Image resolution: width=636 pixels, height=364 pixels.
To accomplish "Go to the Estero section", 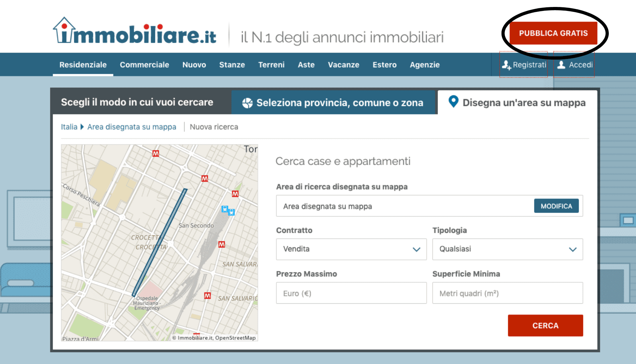I will pyautogui.click(x=385, y=65).
